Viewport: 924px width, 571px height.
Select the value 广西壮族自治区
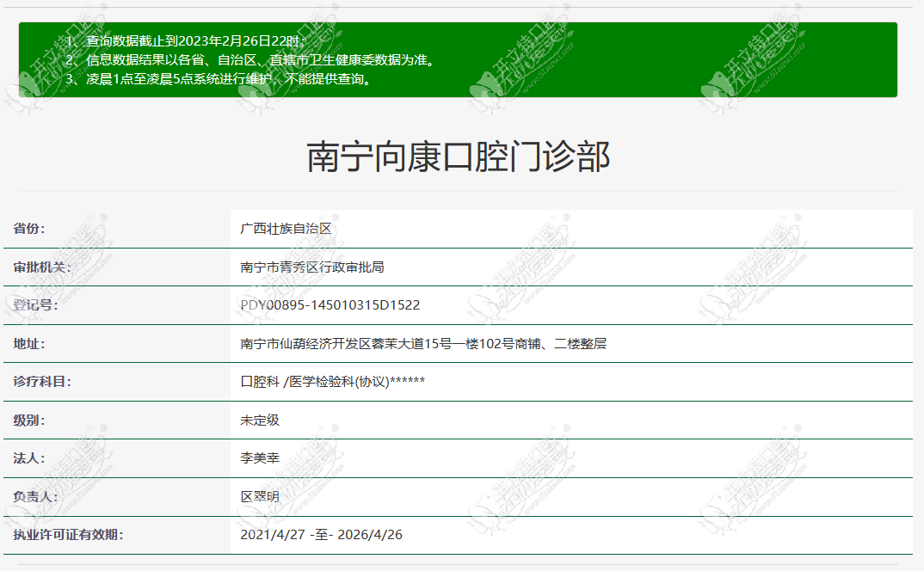(286, 229)
